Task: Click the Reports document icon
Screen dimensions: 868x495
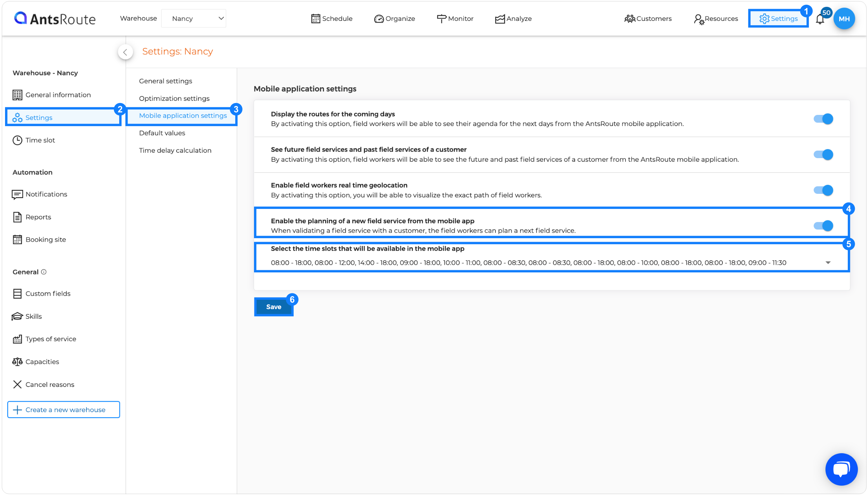Action: point(17,217)
